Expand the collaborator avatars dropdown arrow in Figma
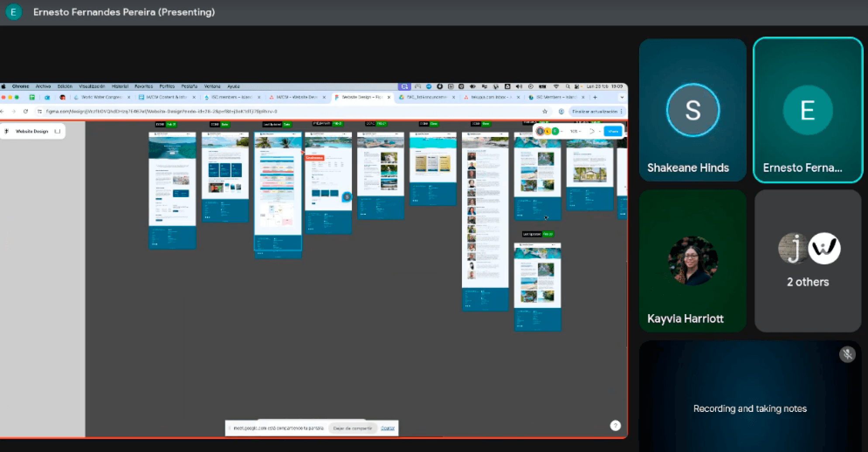This screenshot has width=868, height=452. click(x=562, y=131)
